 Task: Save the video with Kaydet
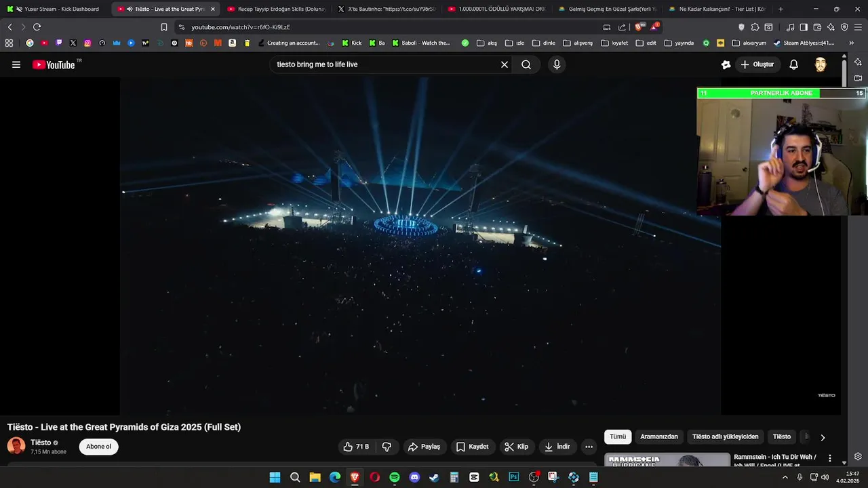[x=472, y=447]
